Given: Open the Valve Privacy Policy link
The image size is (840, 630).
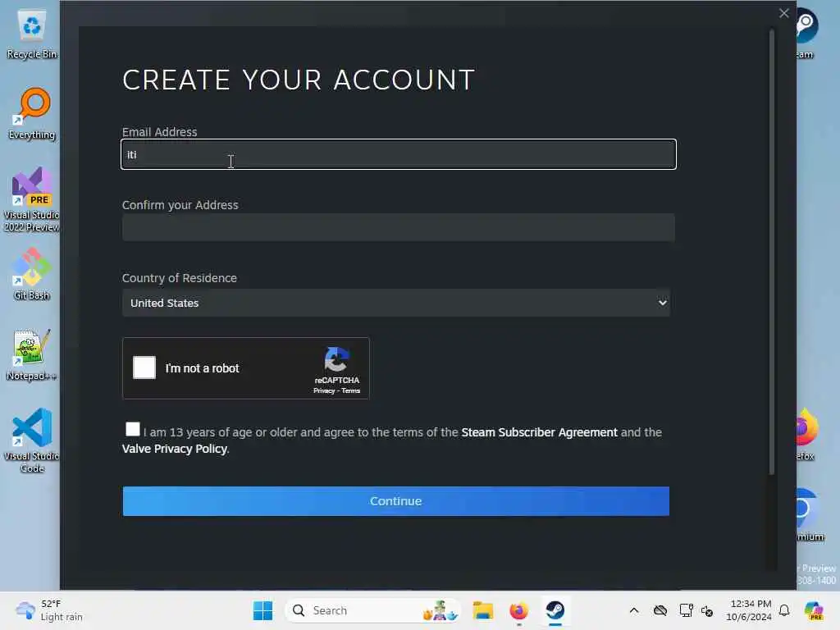Looking at the screenshot, I should (x=175, y=449).
